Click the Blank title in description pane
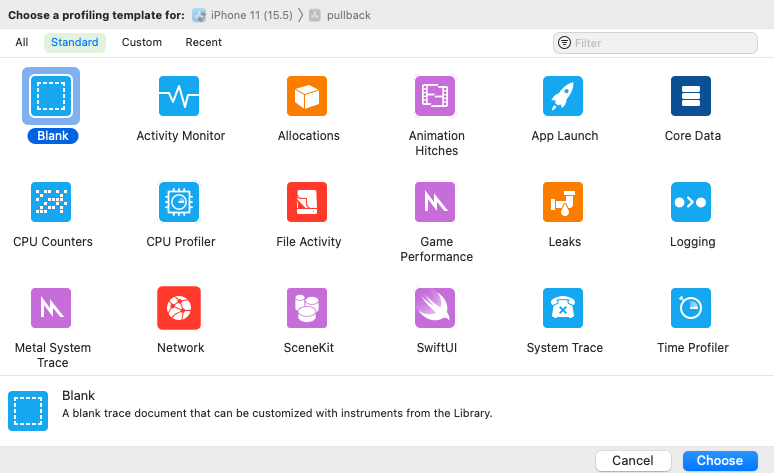Viewport: 774px width, 473px height. (x=78, y=396)
